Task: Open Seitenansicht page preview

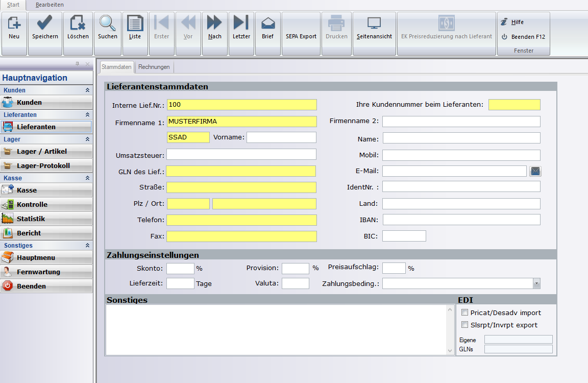Action: tap(374, 28)
